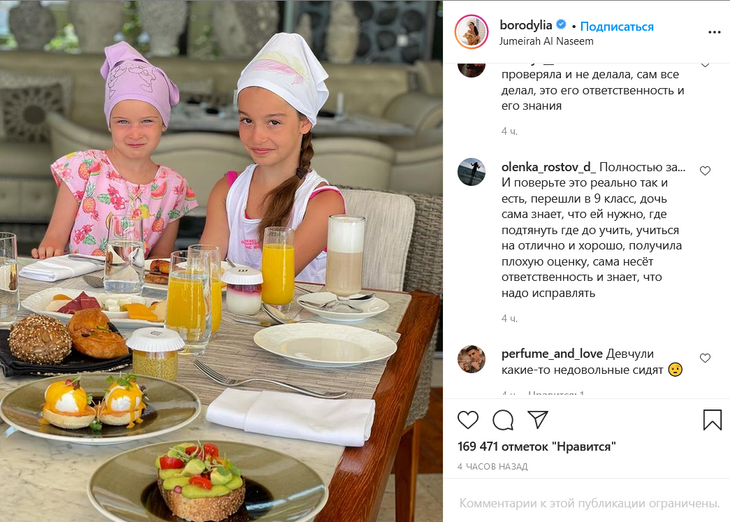Open olenka_rostov_d_ avatar picture
730x522 pixels.
[471, 172]
